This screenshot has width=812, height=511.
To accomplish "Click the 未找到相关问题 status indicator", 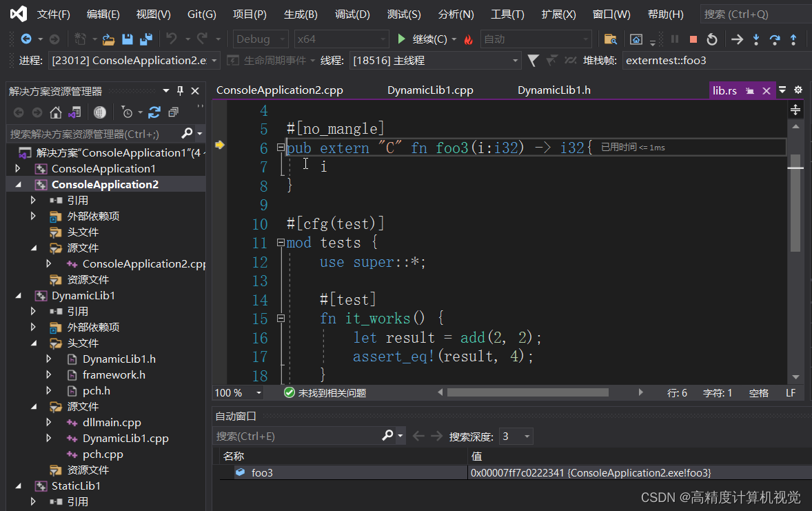I will click(x=325, y=393).
